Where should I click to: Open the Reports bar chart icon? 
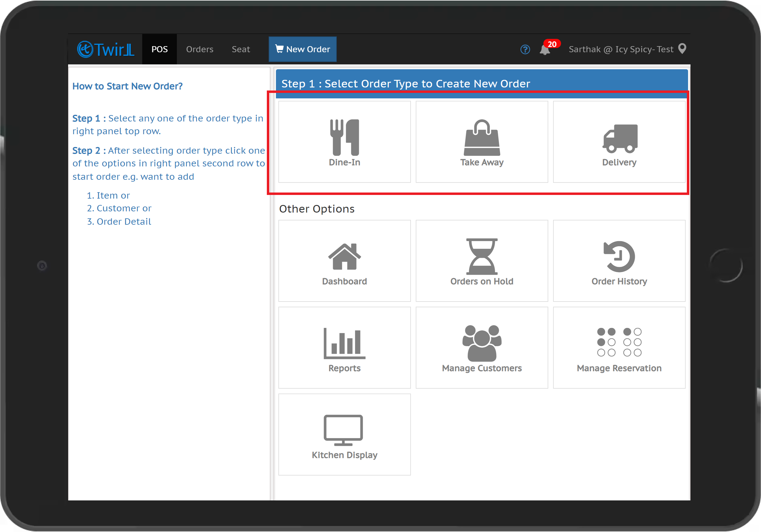pos(344,343)
